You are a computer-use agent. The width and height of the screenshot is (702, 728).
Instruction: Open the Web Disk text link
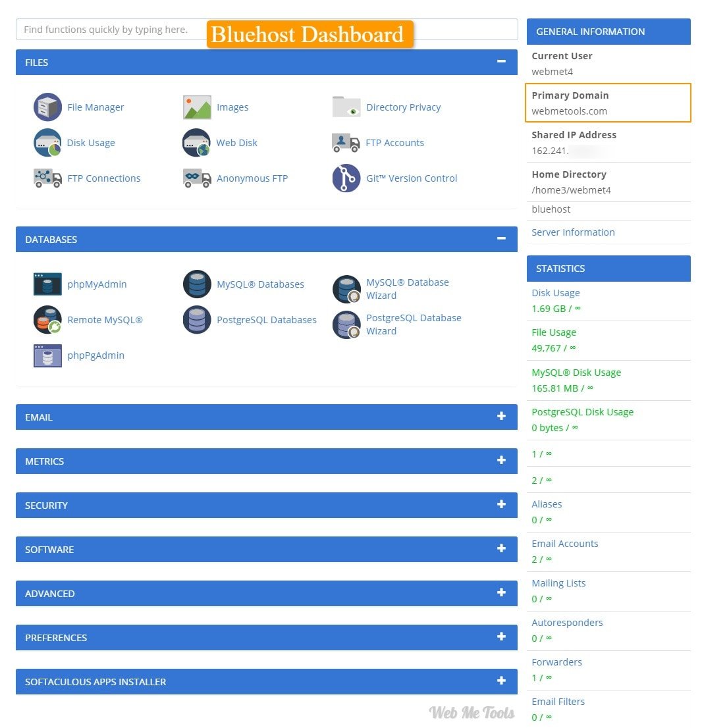tap(236, 143)
